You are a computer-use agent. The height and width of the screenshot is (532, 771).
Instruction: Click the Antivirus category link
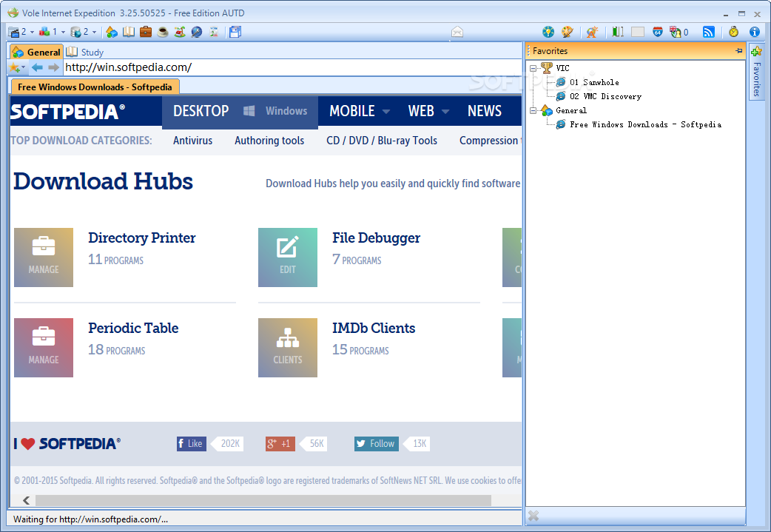click(x=192, y=141)
